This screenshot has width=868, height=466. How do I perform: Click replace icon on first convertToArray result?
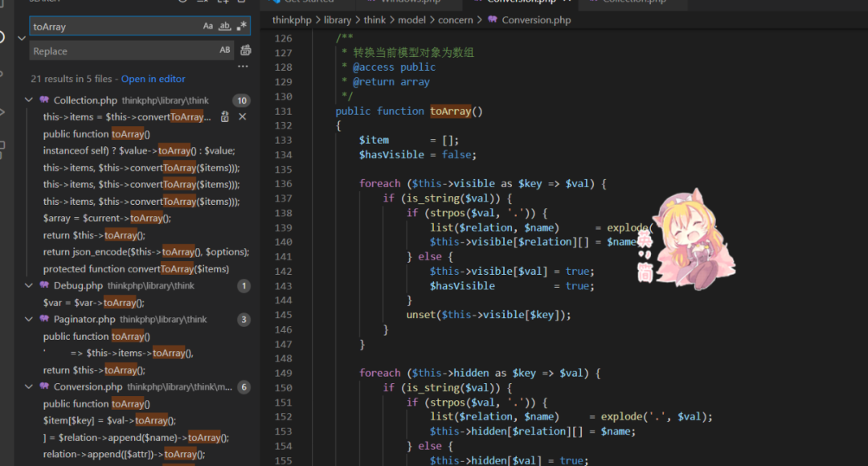[225, 117]
